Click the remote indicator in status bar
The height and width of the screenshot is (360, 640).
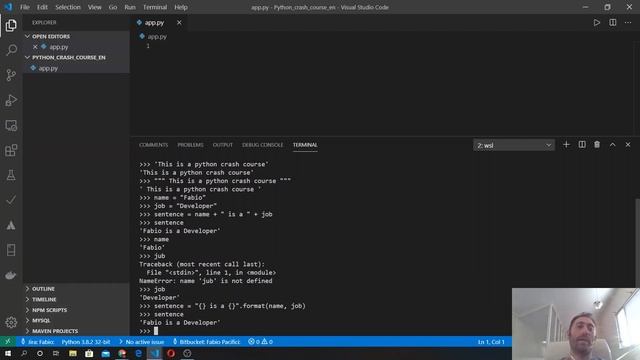pyautogui.click(x=8, y=342)
